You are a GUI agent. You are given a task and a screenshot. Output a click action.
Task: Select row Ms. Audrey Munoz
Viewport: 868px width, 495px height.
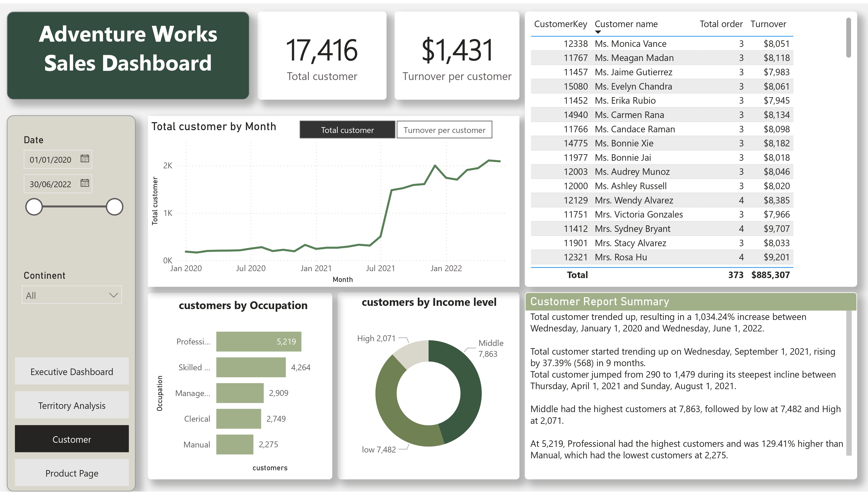tap(662, 172)
